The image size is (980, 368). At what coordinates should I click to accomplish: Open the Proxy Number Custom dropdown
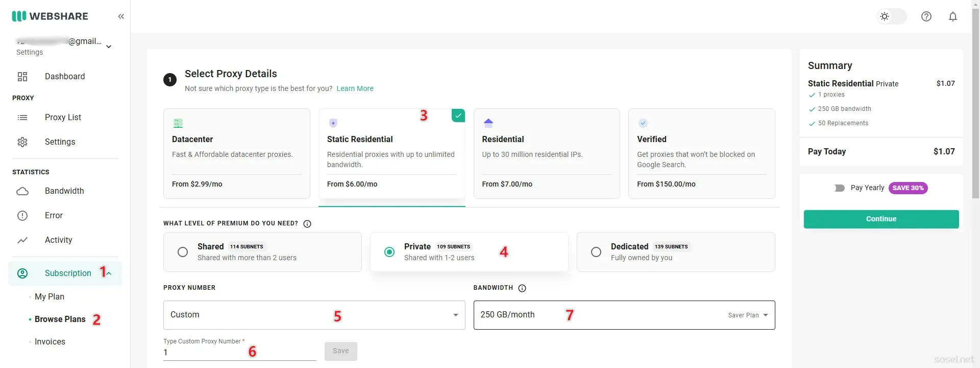pos(314,315)
